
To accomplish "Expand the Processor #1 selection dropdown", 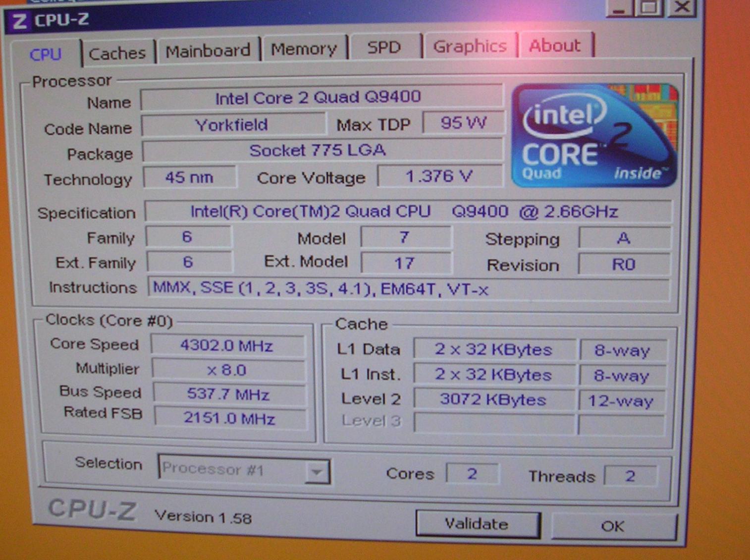I will tap(317, 471).
